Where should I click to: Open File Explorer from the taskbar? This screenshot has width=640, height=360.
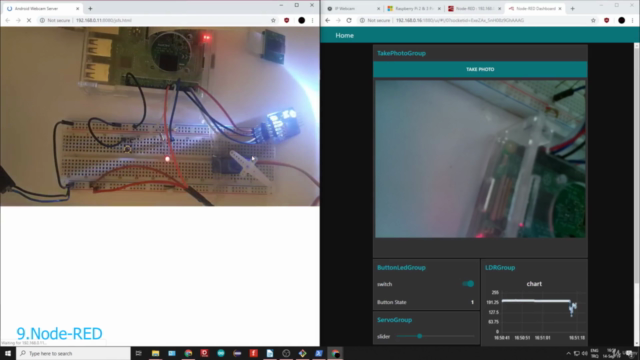click(156, 353)
